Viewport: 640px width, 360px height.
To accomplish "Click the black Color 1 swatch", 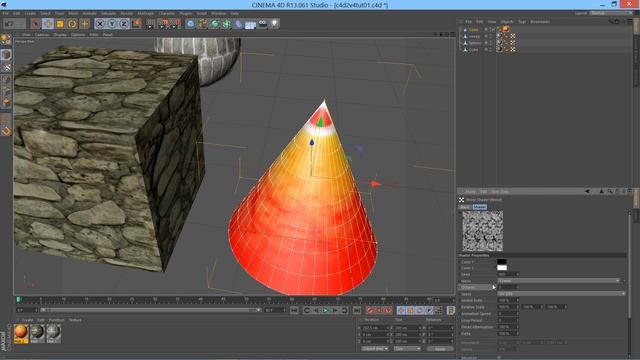I will (x=502, y=262).
